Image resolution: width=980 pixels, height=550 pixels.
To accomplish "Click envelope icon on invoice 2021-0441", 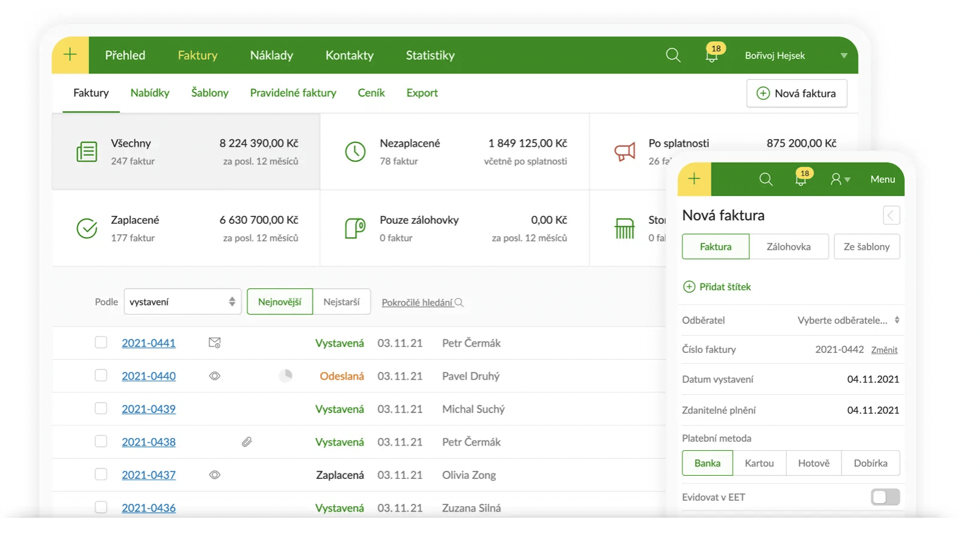I will (x=215, y=343).
